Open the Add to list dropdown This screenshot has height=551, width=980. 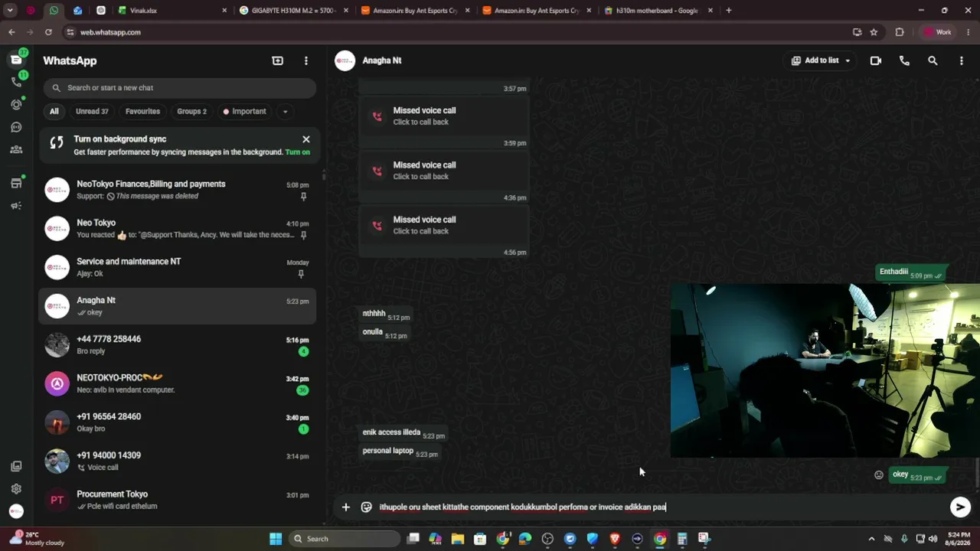tap(821, 60)
